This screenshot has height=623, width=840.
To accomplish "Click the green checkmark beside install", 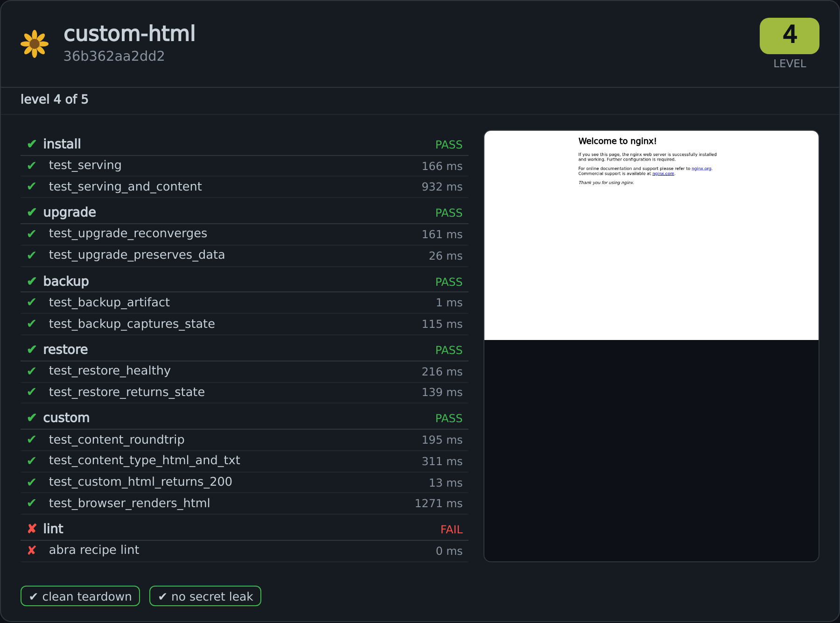I will (x=32, y=144).
